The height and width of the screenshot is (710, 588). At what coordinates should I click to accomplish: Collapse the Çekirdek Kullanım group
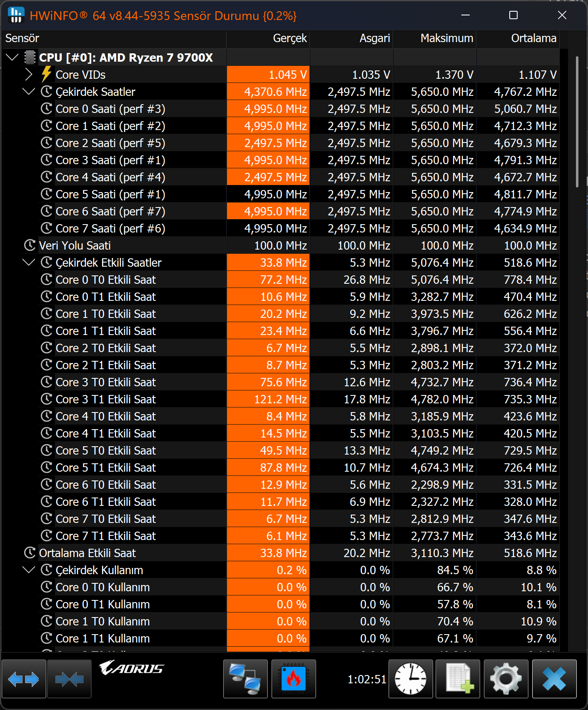click(29, 570)
